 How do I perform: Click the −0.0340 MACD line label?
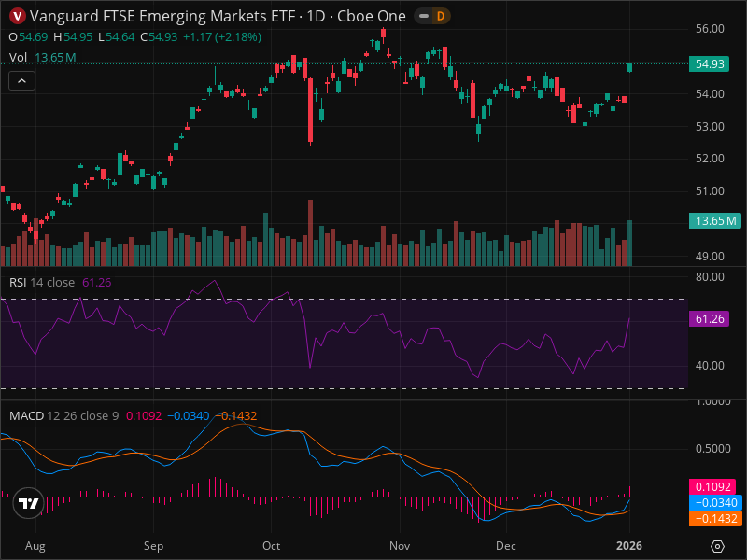[714, 502]
